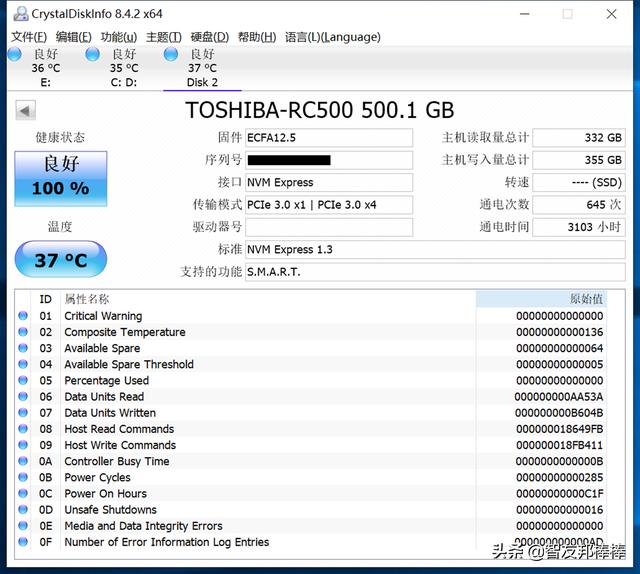Click the rotation rate value ---- (SSD)
Image resolution: width=640 pixels, height=574 pixels.
coord(579,182)
